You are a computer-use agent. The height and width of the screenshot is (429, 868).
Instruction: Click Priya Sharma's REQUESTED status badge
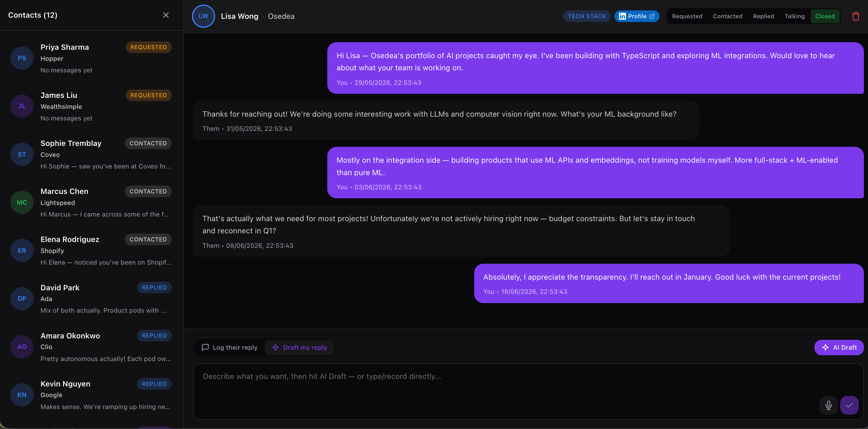[x=149, y=47]
